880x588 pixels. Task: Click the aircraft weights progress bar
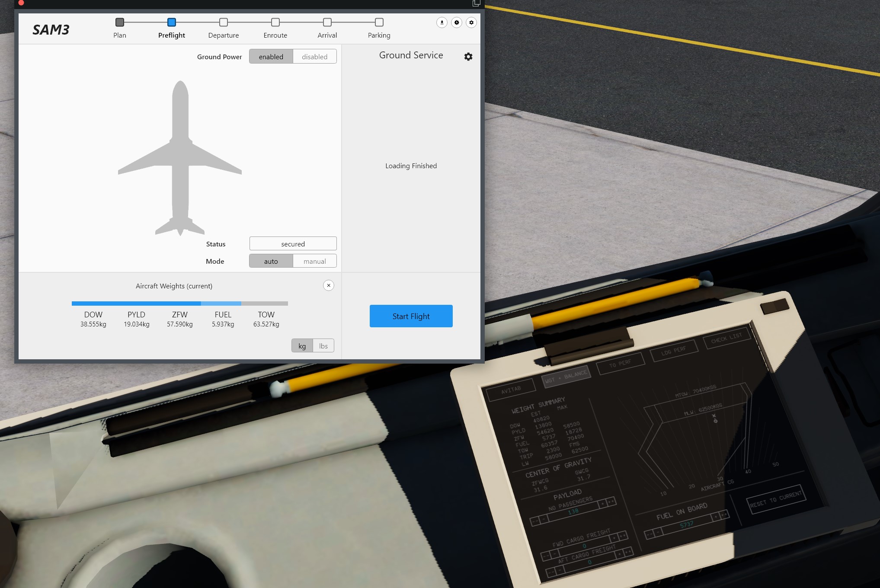point(180,304)
